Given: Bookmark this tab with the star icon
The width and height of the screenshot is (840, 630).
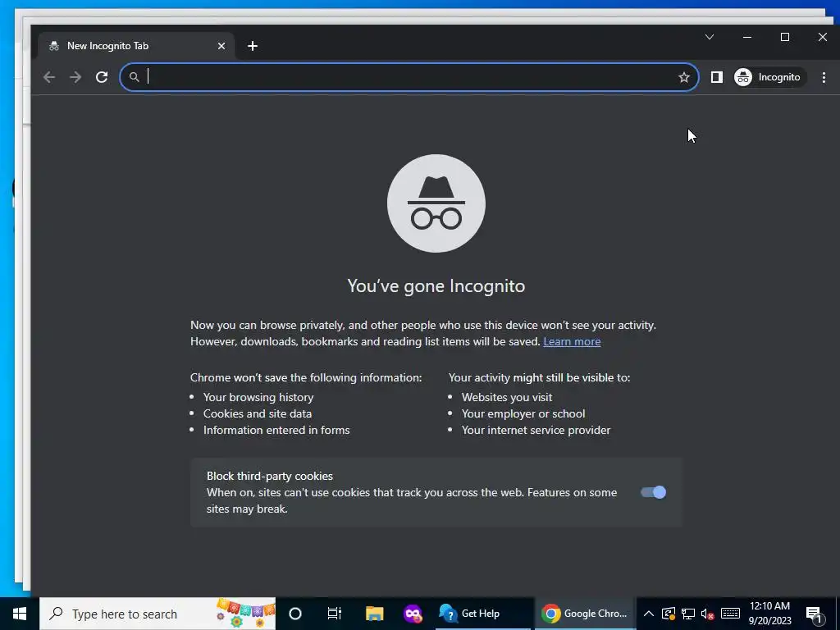Looking at the screenshot, I should (x=684, y=77).
